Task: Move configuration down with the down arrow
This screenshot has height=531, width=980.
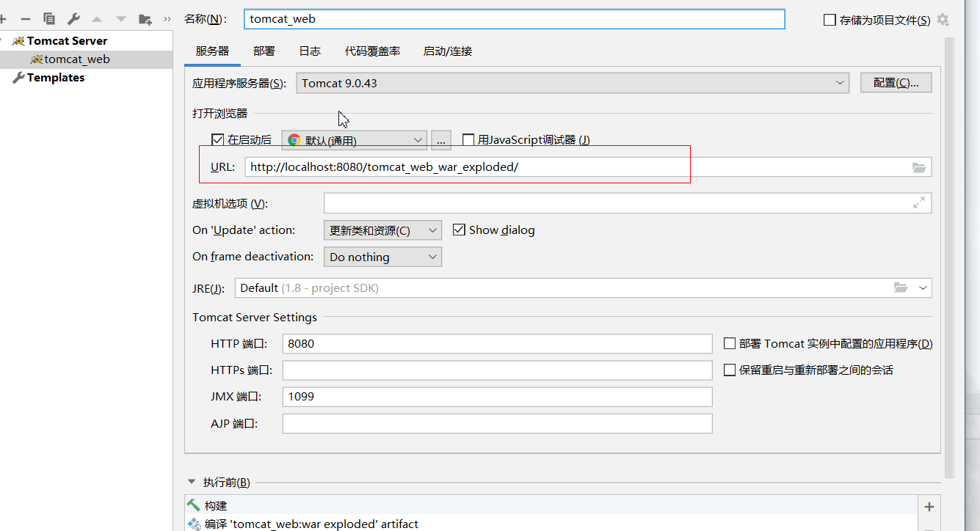Action: tap(121, 19)
